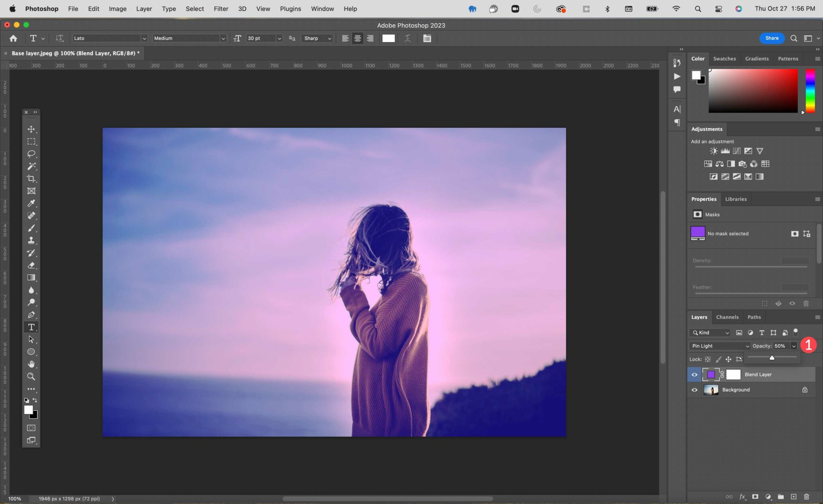Select the Clone Stamp tool
This screenshot has width=823, height=504.
tap(31, 240)
